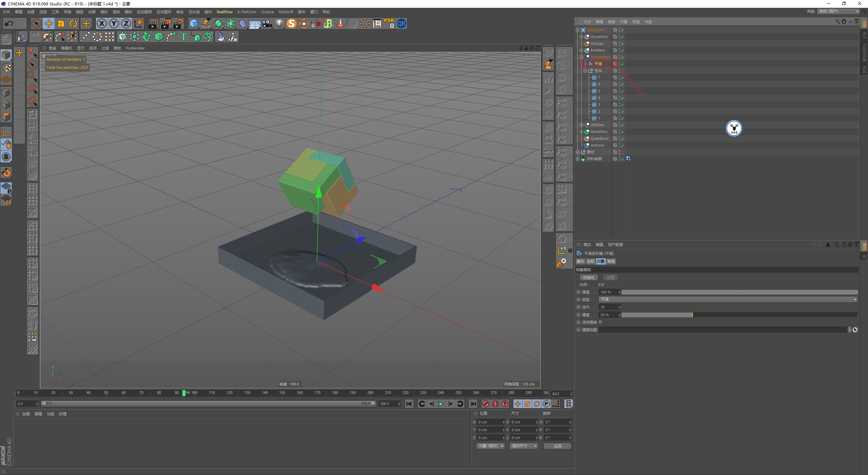Select the Move tool in toolbar
The width and height of the screenshot is (868, 475).
[x=48, y=23]
